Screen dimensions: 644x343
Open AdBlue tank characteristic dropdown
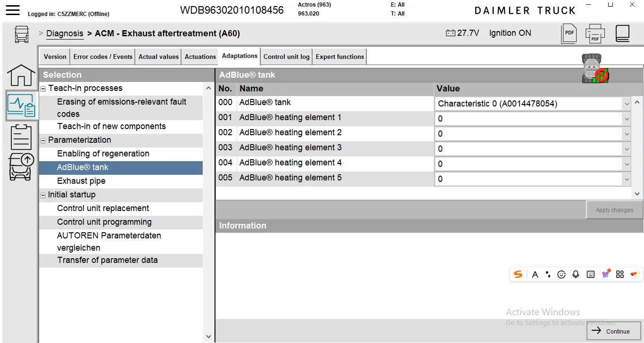coord(627,104)
